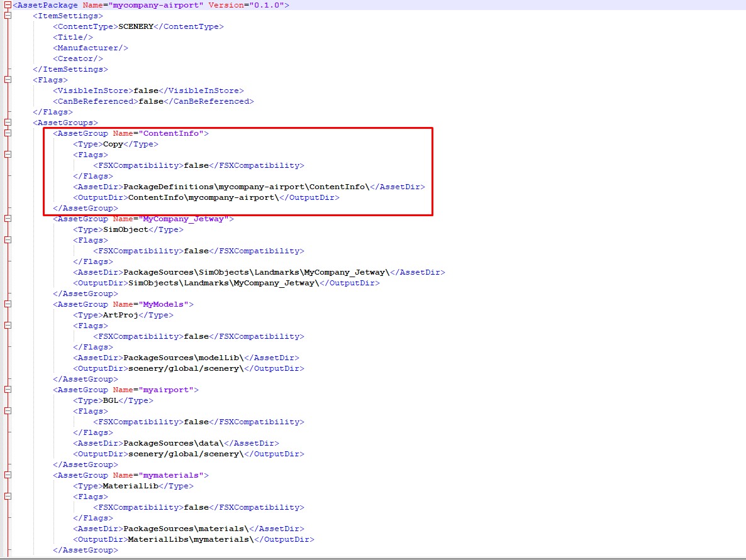
Task: Fold the Flags block inside myairport group
Action: pos(8,411)
